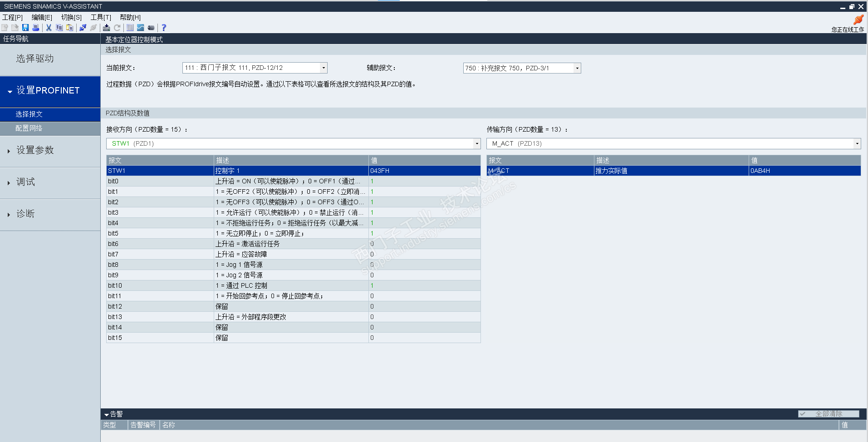Click the 全部清除 clear-all alarms button
Image resolution: width=868 pixels, height=442 pixels.
[x=829, y=414]
